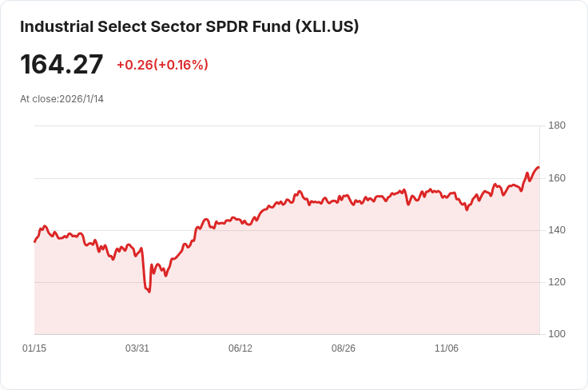Image resolution: width=588 pixels, height=390 pixels.
Task: Click the 160 y-axis label
Action: (x=556, y=177)
